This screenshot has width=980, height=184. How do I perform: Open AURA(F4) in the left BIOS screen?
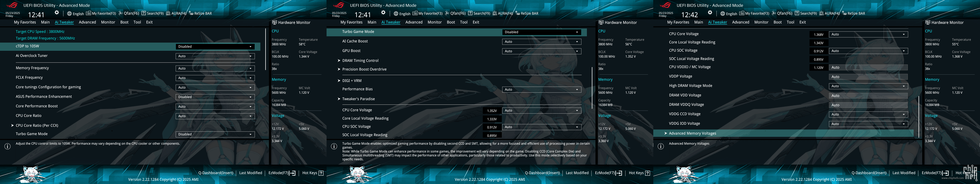[176, 13]
